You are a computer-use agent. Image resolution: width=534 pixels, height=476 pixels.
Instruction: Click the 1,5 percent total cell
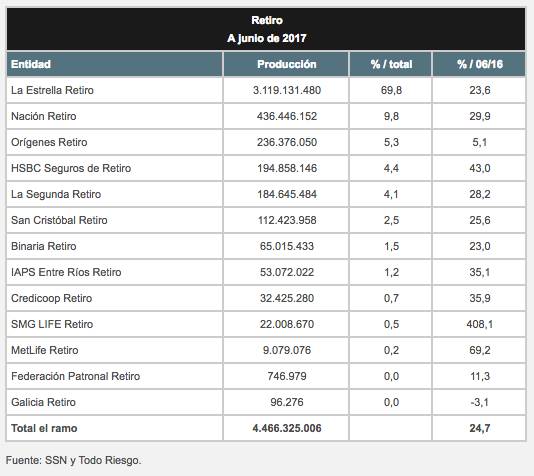click(x=391, y=246)
